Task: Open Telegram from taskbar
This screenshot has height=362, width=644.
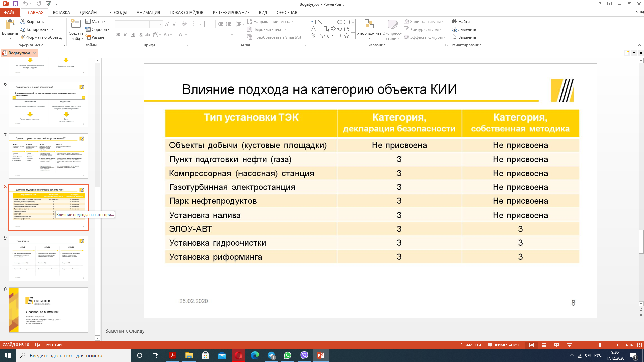Action: coord(271,355)
